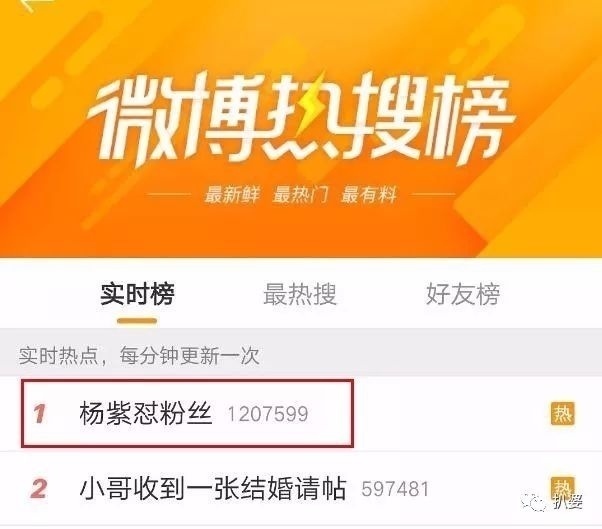The width and height of the screenshot is (602, 529).
Task: Click the 最有料 slogan text
Action: pos(369,194)
